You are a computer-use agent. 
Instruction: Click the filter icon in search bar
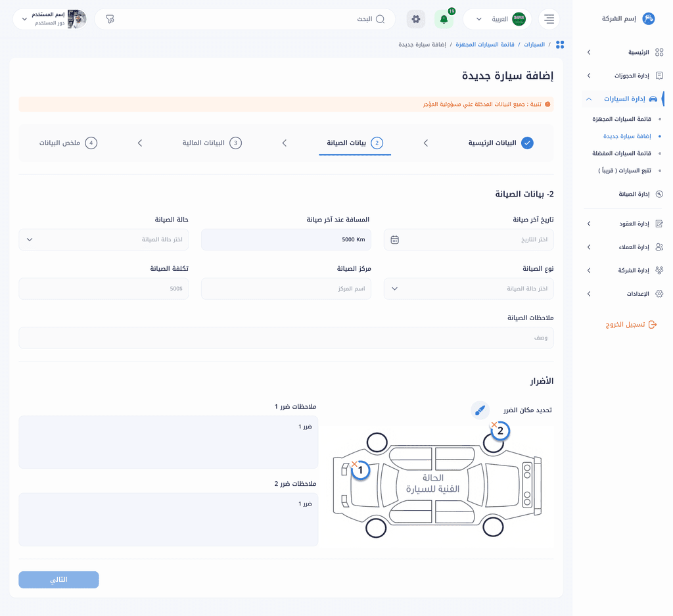tap(110, 20)
